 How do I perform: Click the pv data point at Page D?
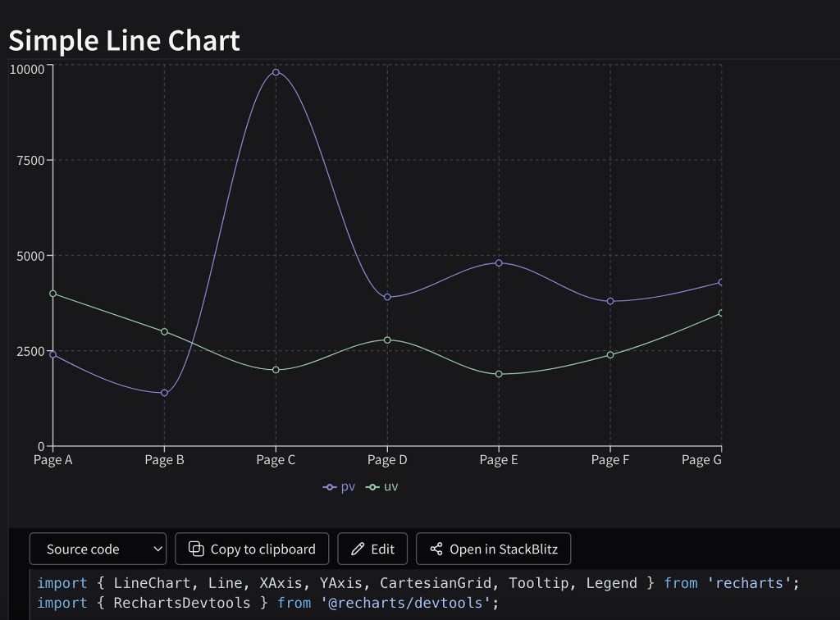pyautogui.click(x=387, y=297)
